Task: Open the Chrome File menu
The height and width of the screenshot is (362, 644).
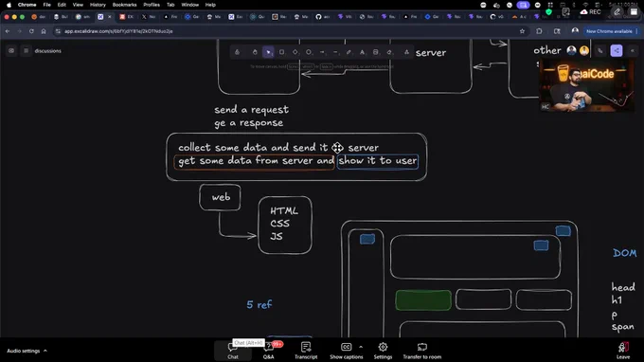Action: (x=46, y=5)
